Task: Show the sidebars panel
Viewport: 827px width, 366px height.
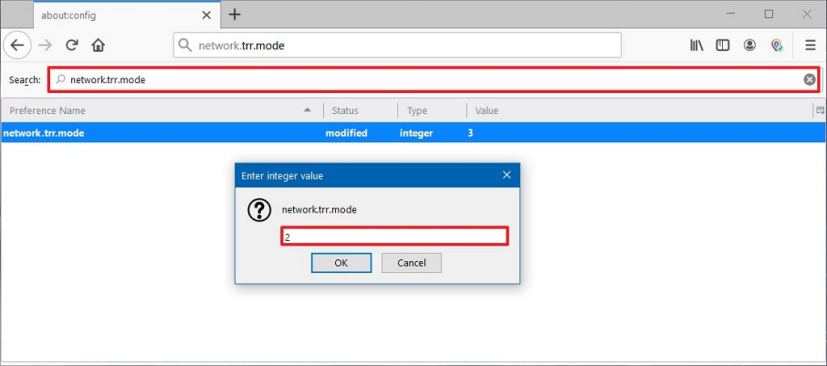Action: click(x=723, y=45)
